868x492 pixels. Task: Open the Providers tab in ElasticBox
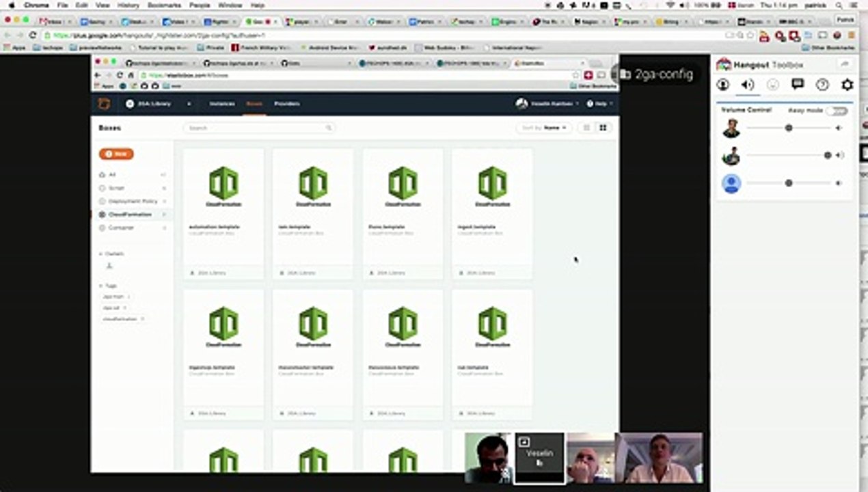pos(287,104)
